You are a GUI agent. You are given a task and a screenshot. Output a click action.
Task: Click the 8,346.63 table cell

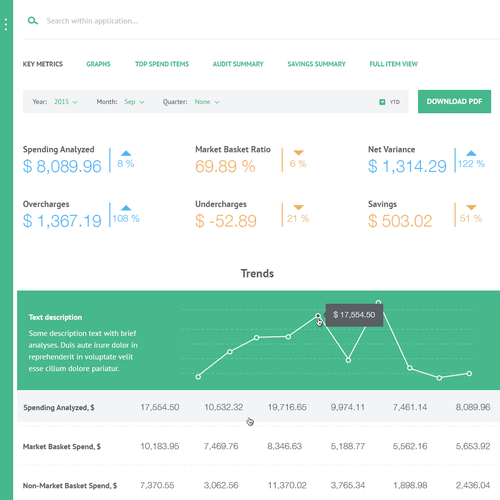coord(284,446)
